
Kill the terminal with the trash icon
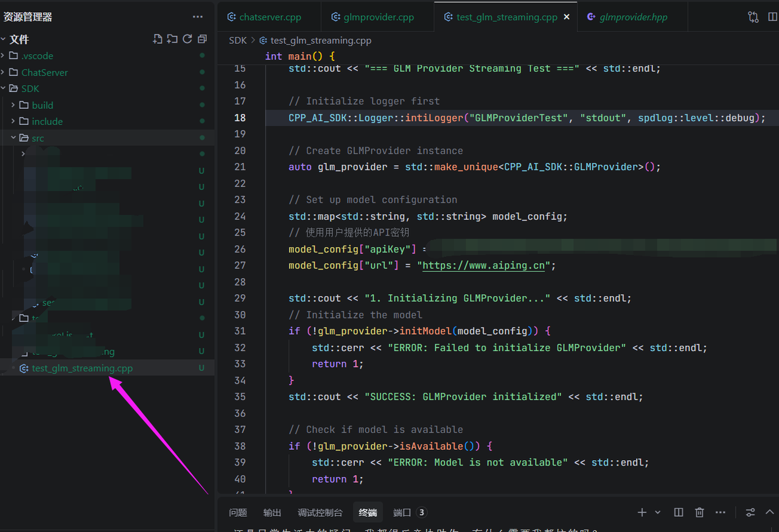(700, 513)
